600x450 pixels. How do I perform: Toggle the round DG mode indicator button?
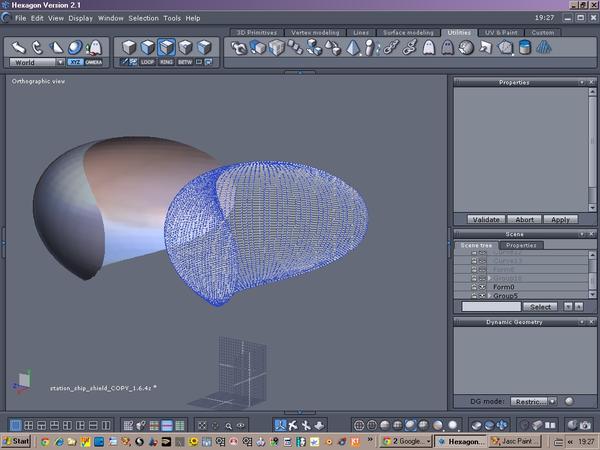click(569, 401)
